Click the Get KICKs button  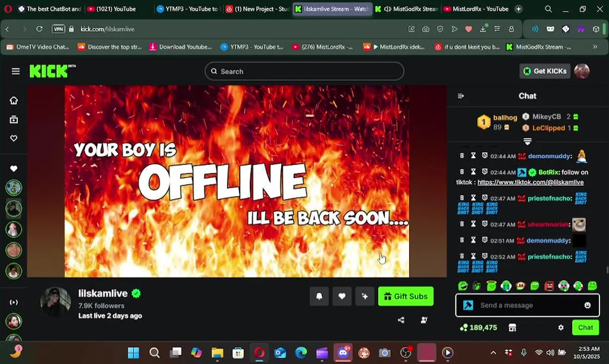click(x=545, y=71)
